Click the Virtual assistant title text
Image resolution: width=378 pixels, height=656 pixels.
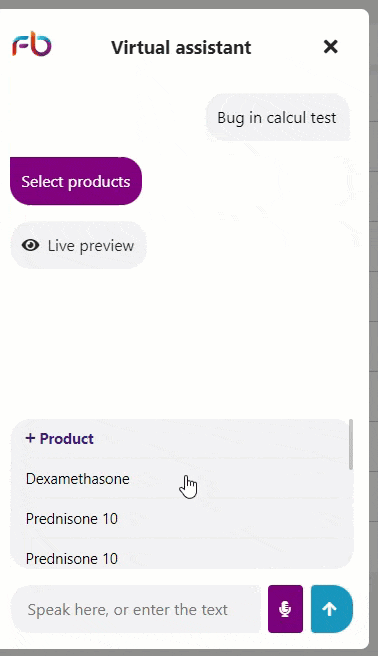pos(181,47)
